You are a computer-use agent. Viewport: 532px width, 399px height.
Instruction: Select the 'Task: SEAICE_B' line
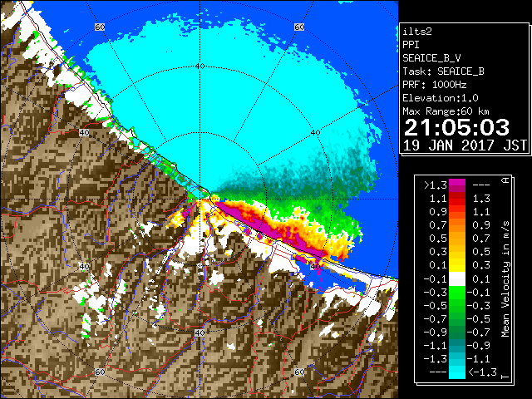[x=443, y=71]
